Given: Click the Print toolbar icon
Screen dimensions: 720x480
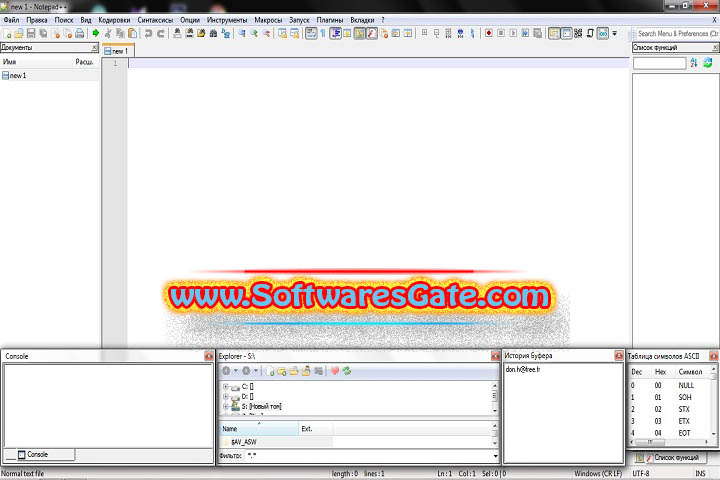Looking at the screenshot, I should click(x=79, y=34).
